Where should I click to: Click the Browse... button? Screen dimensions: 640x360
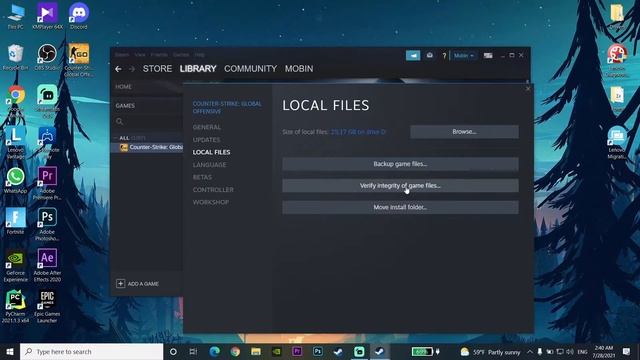pos(464,132)
